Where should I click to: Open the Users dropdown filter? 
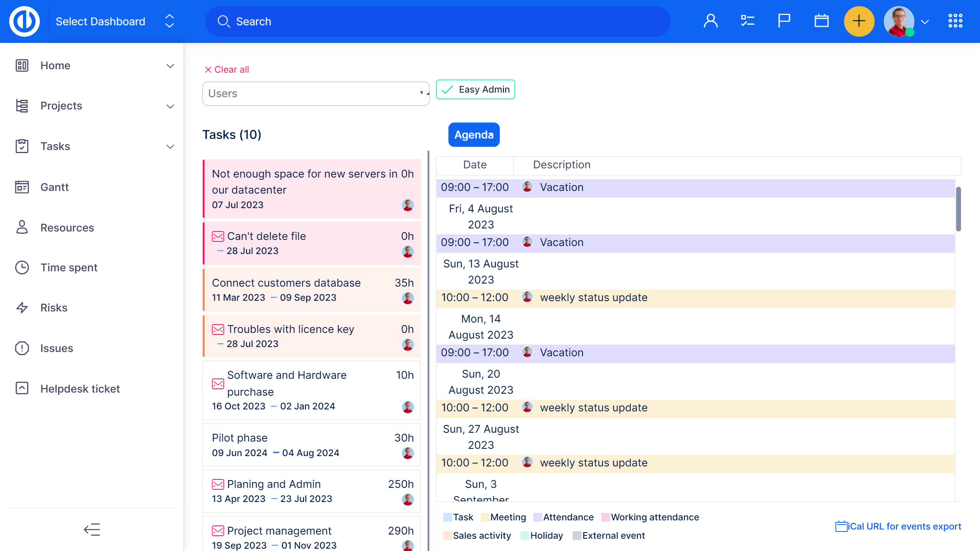(316, 94)
